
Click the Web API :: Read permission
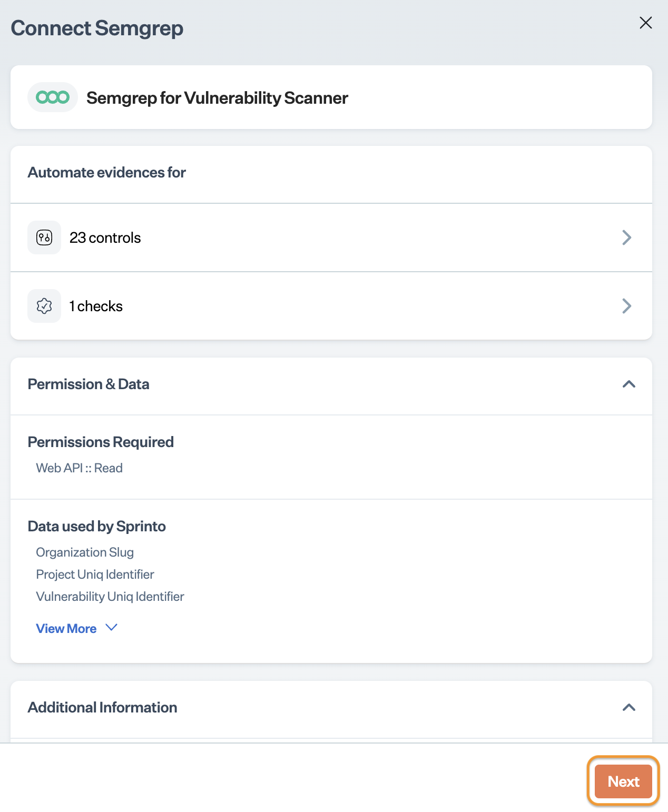point(80,468)
